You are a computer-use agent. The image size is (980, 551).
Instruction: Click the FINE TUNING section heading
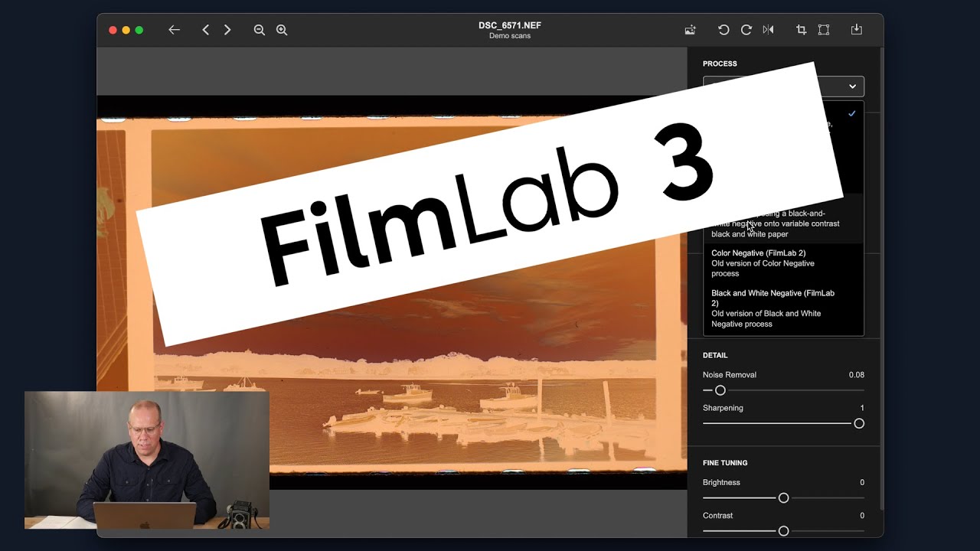point(725,463)
